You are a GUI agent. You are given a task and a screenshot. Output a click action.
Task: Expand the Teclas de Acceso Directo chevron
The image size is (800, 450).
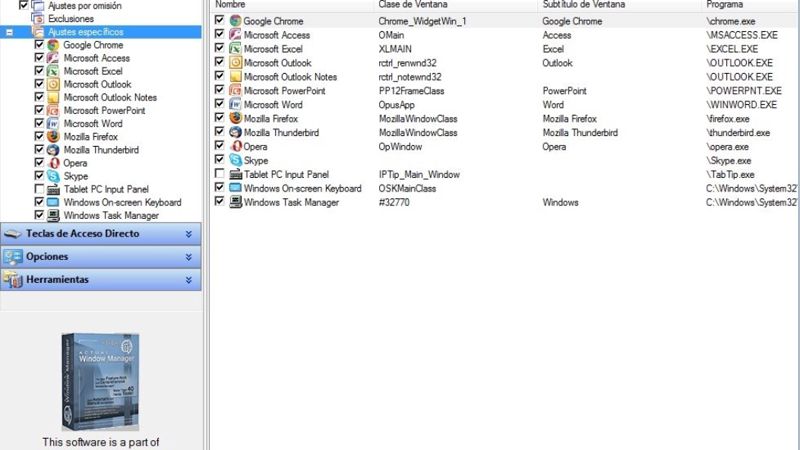click(189, 234)
